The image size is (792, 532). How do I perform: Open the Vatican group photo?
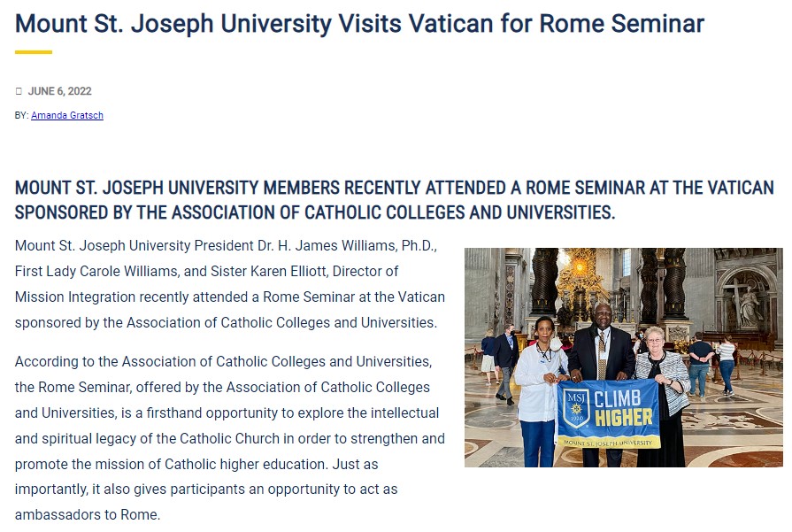tap(623, 358)
